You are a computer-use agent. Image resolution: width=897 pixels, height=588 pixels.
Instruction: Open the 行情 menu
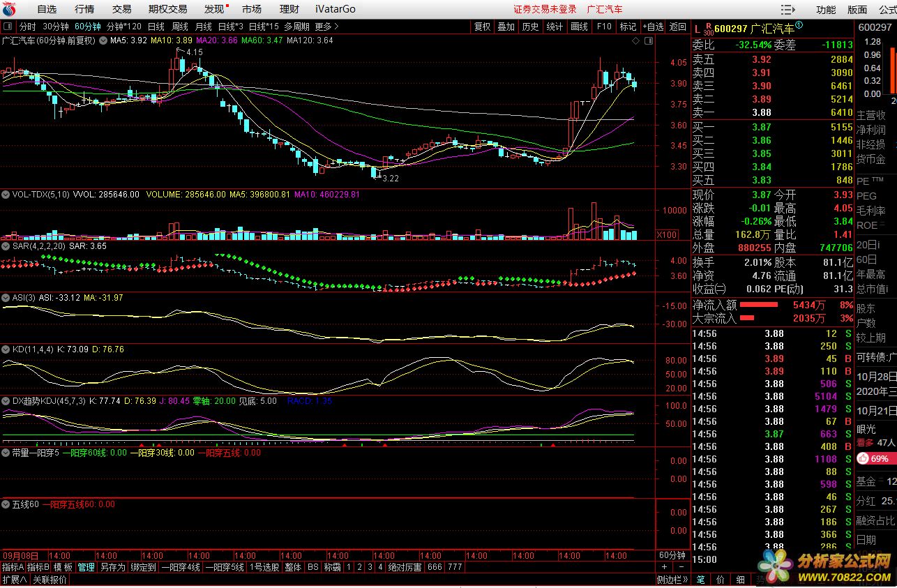pos(84,9)
